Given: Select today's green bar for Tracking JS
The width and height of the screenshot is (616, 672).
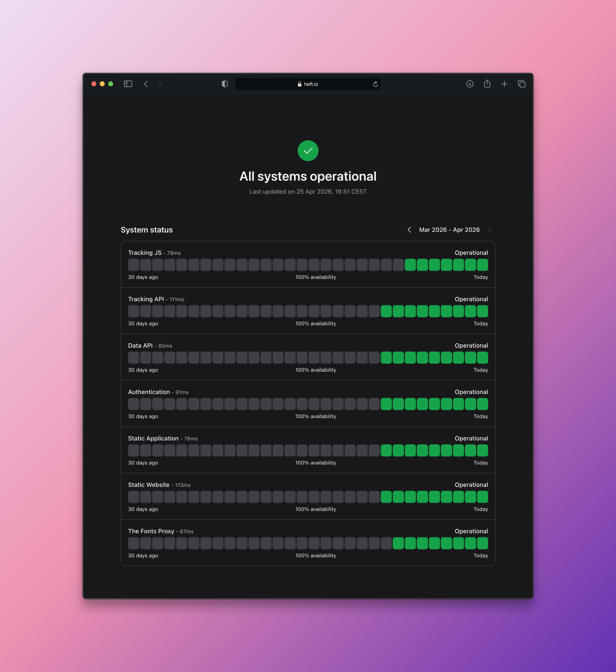Looking at the screenshot, I should click(x=482, y=265).
